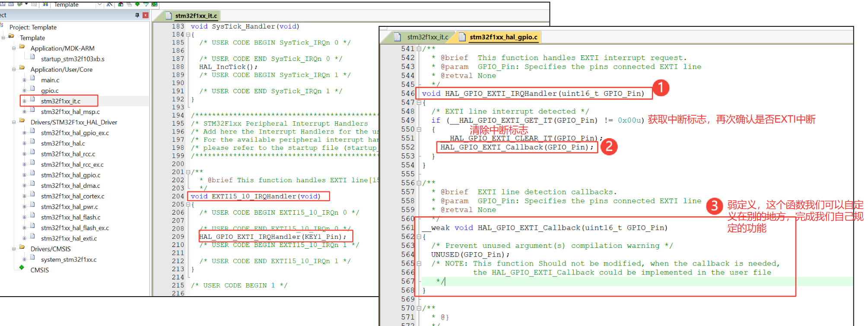
Task: Click green diamond Manage Run-Time Environment icon
Action: 137,4
